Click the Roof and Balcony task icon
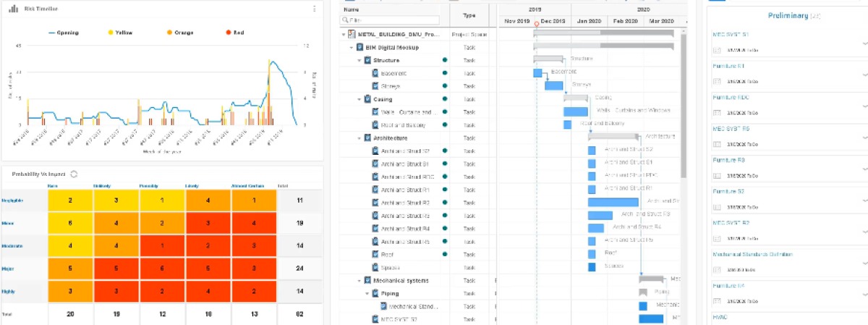This screenshot has height=325, width=868. coord(375,125)
